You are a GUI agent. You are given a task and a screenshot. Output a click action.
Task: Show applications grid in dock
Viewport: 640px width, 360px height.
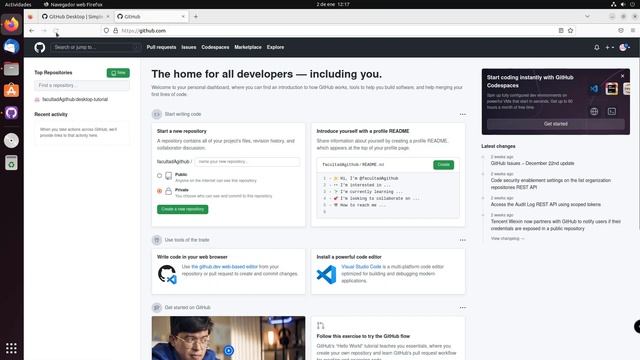(x=11, y=348)
